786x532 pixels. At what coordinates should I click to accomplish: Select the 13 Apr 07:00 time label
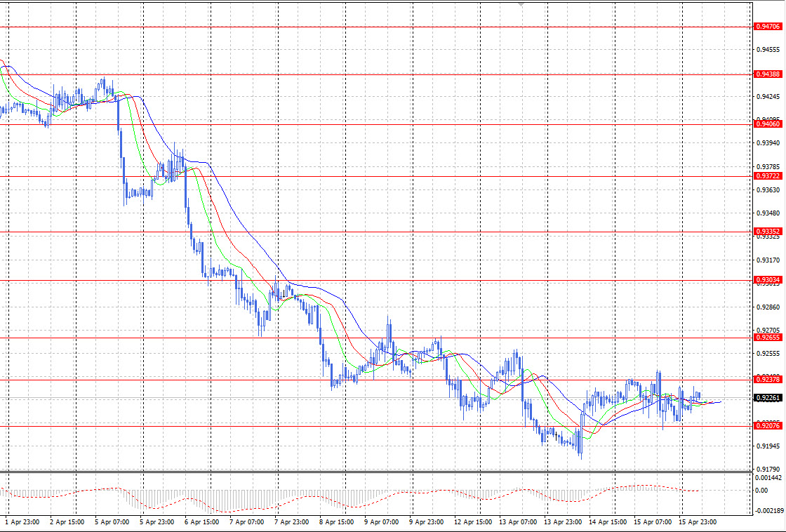click(x=519, y=522)
